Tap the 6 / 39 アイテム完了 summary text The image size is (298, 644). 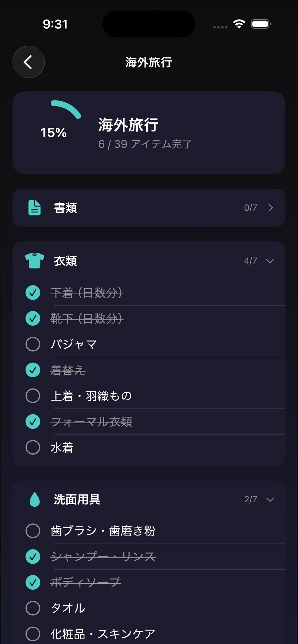point(145,144)
